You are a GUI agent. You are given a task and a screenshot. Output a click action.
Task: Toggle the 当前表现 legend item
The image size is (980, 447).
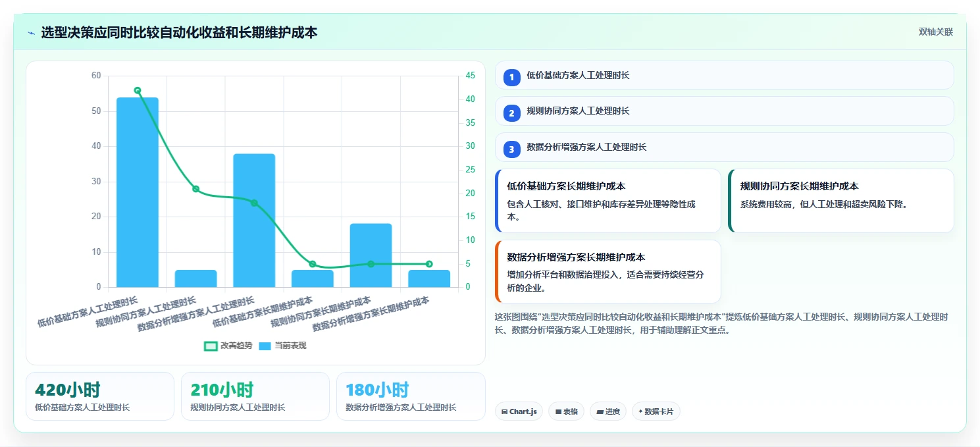[282, 346]
